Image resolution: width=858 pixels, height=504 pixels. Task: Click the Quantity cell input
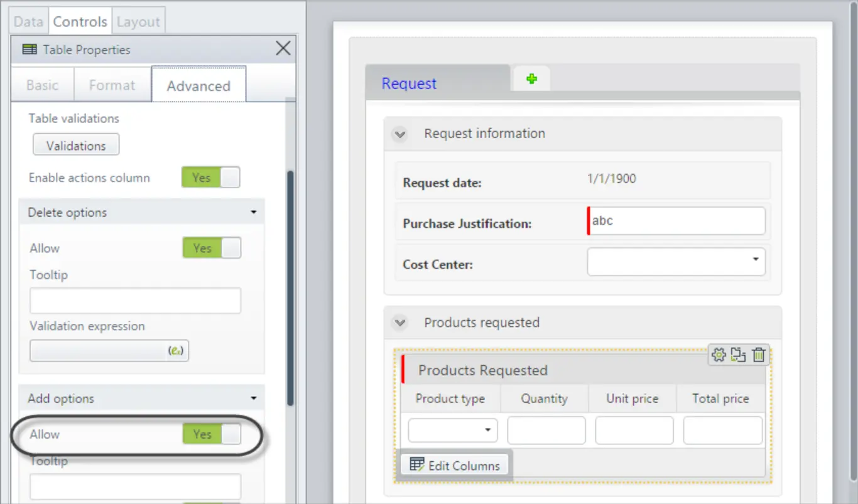(546, 431)
